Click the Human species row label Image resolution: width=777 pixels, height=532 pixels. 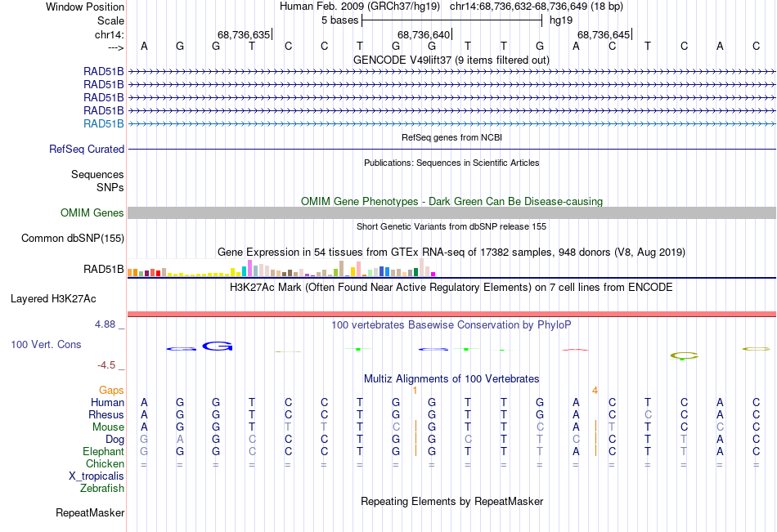pos(107,402)
